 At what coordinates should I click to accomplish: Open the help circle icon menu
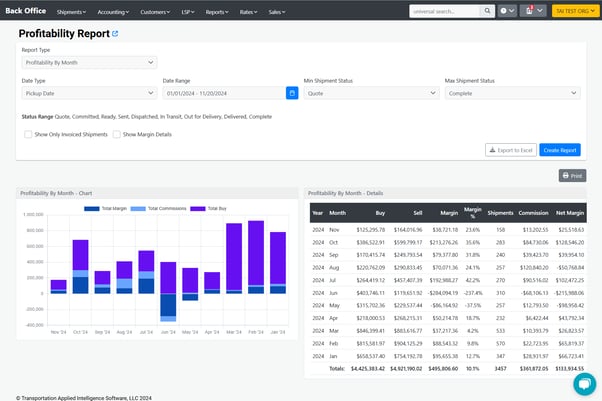point(507,11)
